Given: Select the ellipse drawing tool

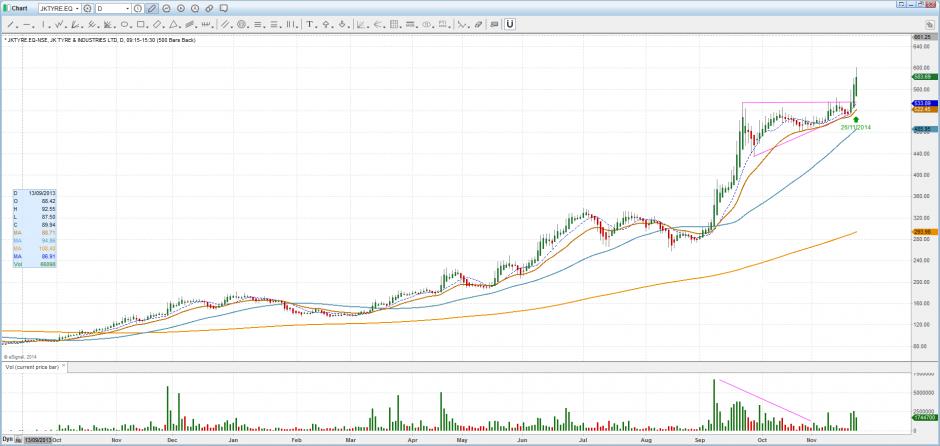Looking at the screenshot, I should coord(125,24).
